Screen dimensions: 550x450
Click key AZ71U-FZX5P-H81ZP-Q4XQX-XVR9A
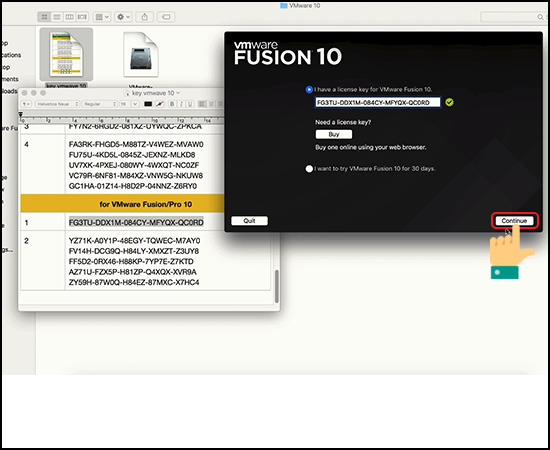[x=133, y=272]
